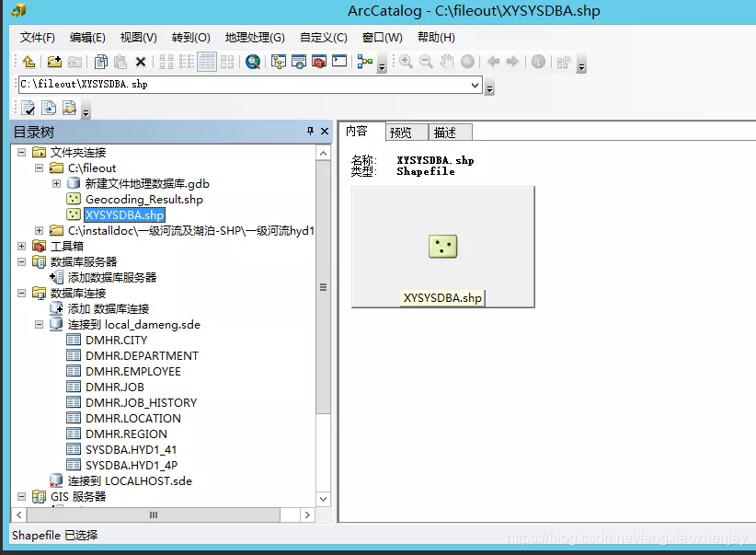
Task: Open the 编辑(E) menu
Action: pos(87,38)
